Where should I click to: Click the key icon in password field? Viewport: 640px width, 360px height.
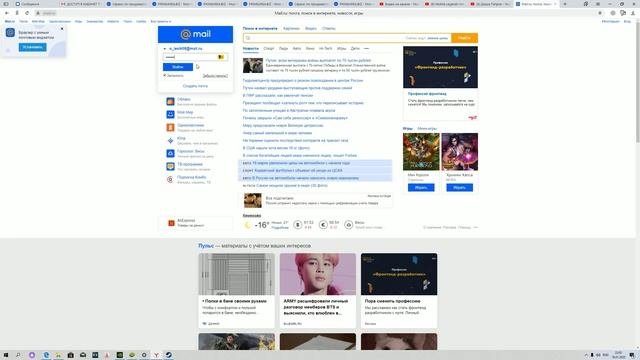(x=221, y=57)
